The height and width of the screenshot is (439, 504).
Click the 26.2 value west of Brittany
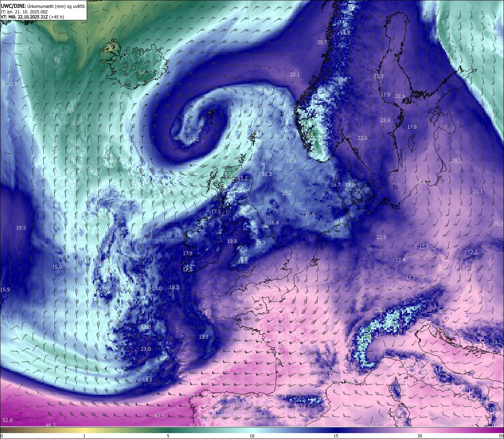coord(206,313)
